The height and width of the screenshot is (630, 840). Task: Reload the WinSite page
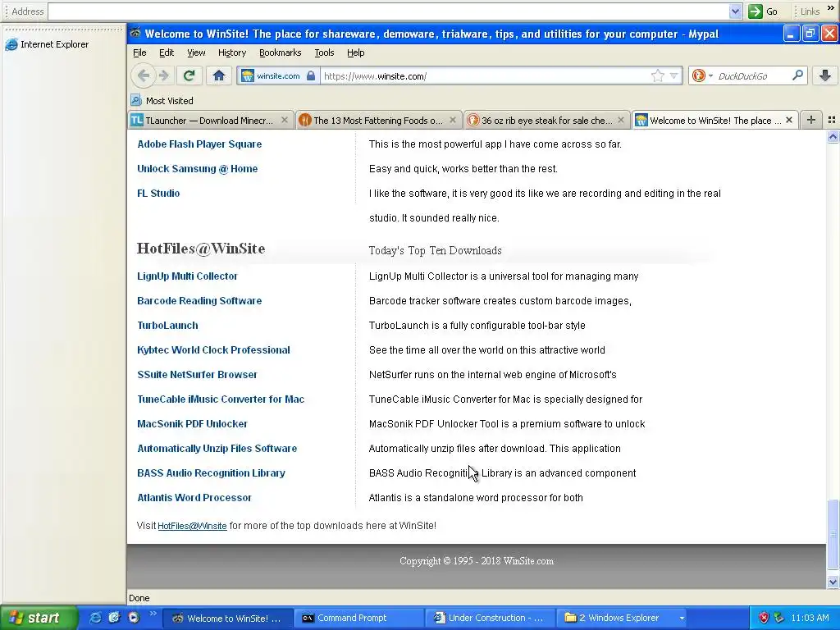189,75
